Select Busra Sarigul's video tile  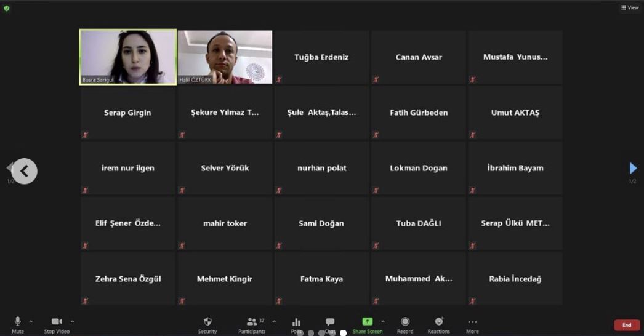(128, 57)
